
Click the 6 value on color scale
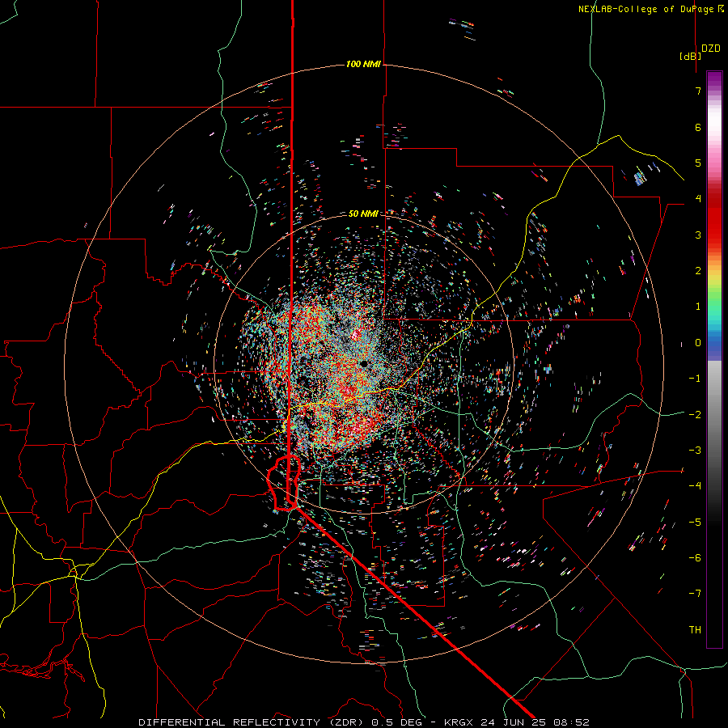click(x=698, y=127)
